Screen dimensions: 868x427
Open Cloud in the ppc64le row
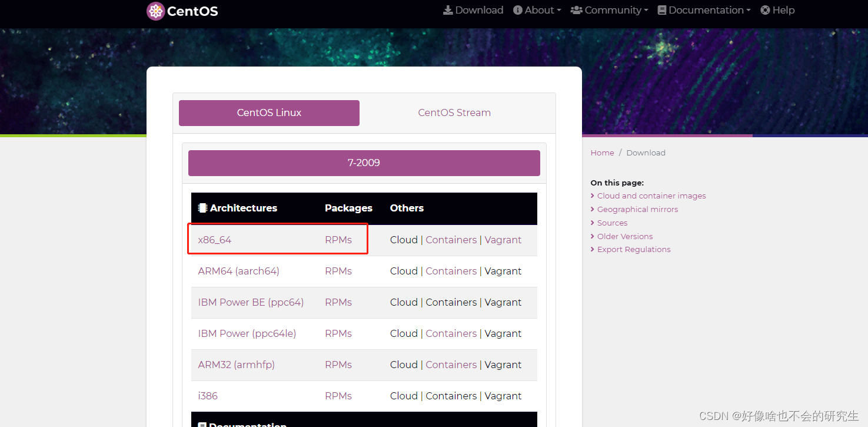click(x=404, y=333)
